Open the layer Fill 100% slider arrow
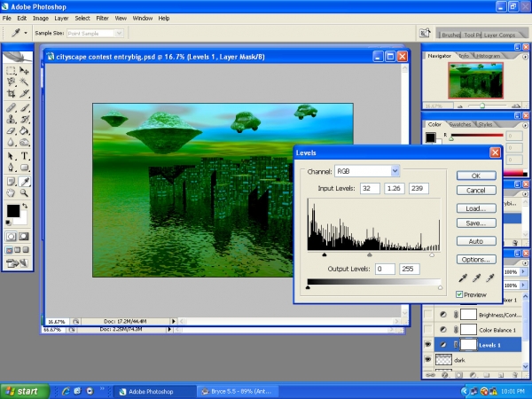 click(522, 286)
